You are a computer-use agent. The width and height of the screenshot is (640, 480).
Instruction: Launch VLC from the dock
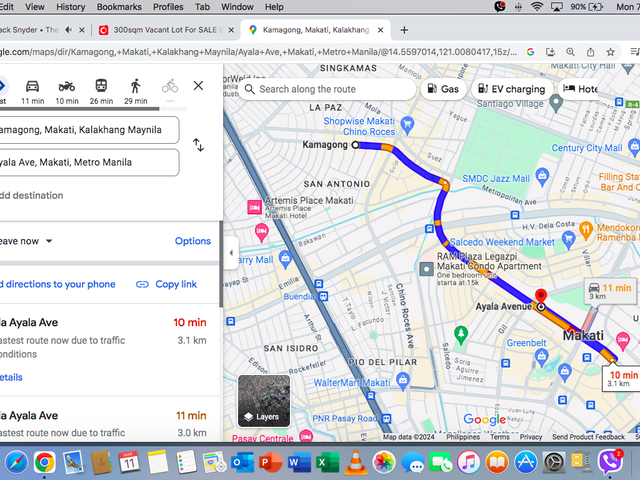pyautogui.click(x=356, y=462)
